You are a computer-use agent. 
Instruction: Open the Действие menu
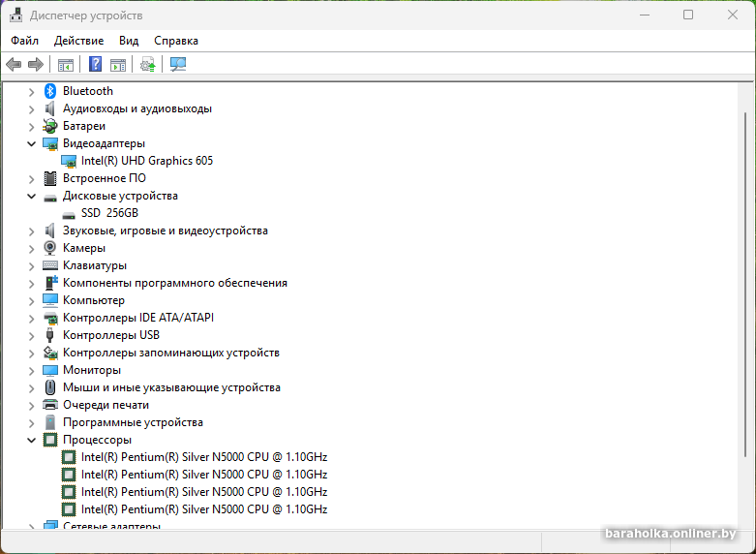[x=79, y=41]
